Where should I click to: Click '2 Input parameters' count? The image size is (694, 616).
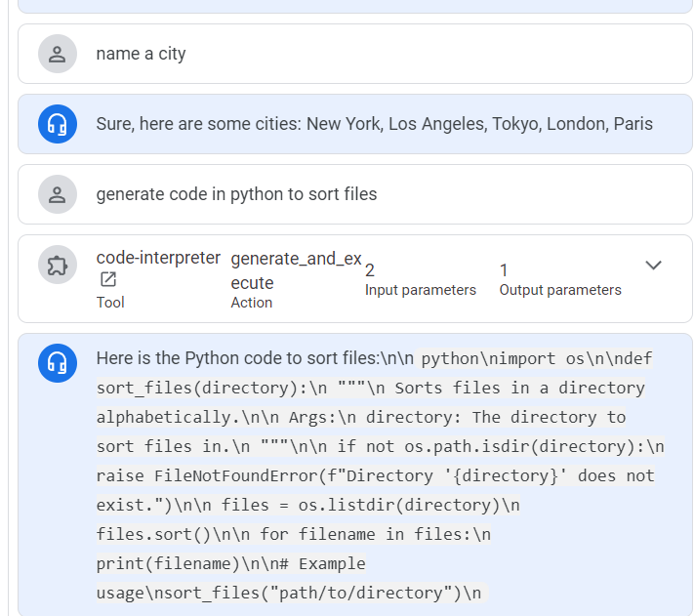click(420, 279)
